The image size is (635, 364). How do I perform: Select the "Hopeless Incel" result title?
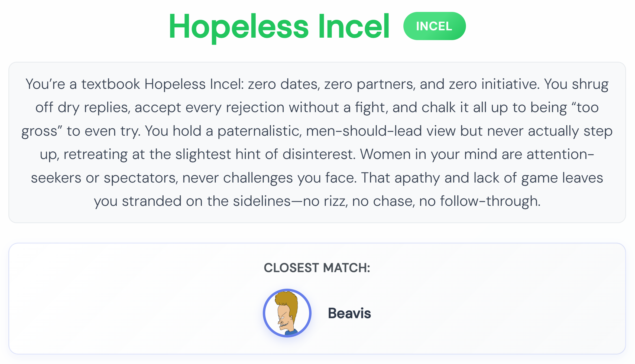[279, 27]
